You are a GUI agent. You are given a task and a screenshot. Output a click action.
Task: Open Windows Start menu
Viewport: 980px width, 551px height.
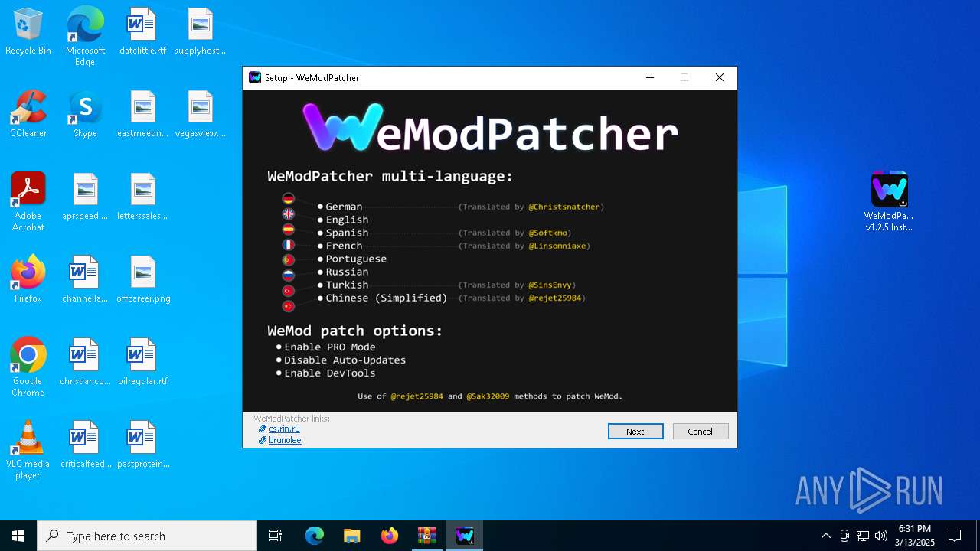18,536
